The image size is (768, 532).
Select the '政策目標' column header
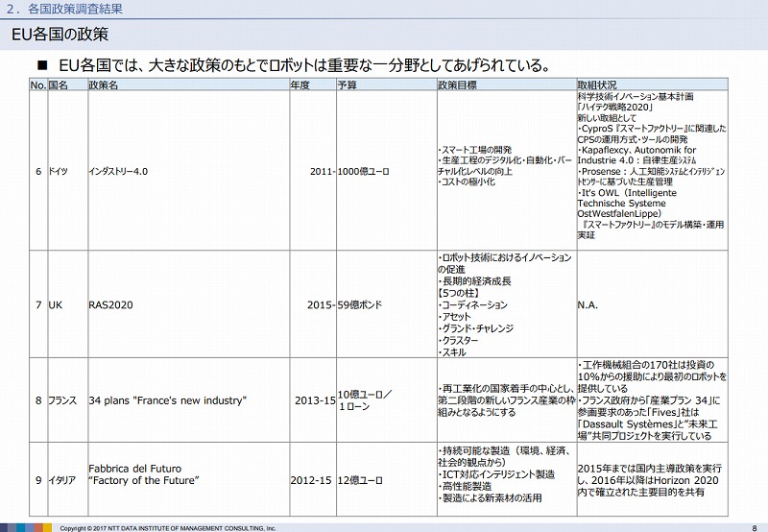point(457,85)
